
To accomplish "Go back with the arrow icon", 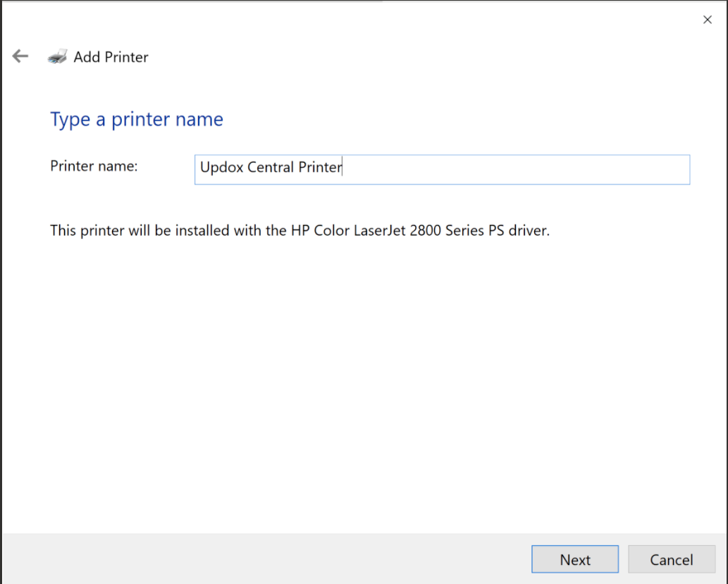I will [20, 56].
